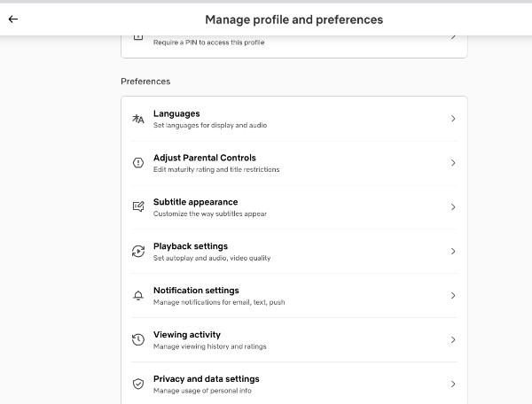Screen dimensions: 532x404
Task: Open the Require a PIN profile row
Action: [294, 46]
